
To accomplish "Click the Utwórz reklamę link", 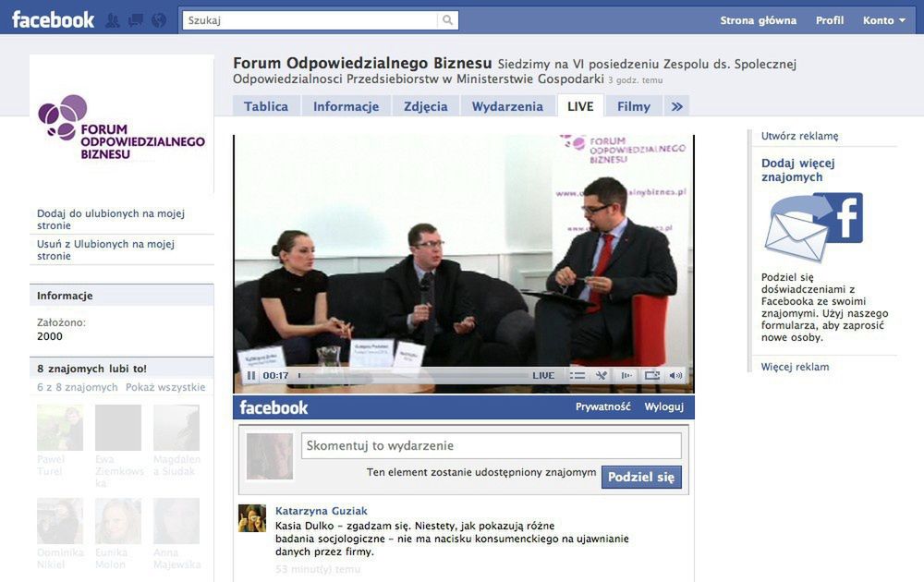I will click(799, 136).
